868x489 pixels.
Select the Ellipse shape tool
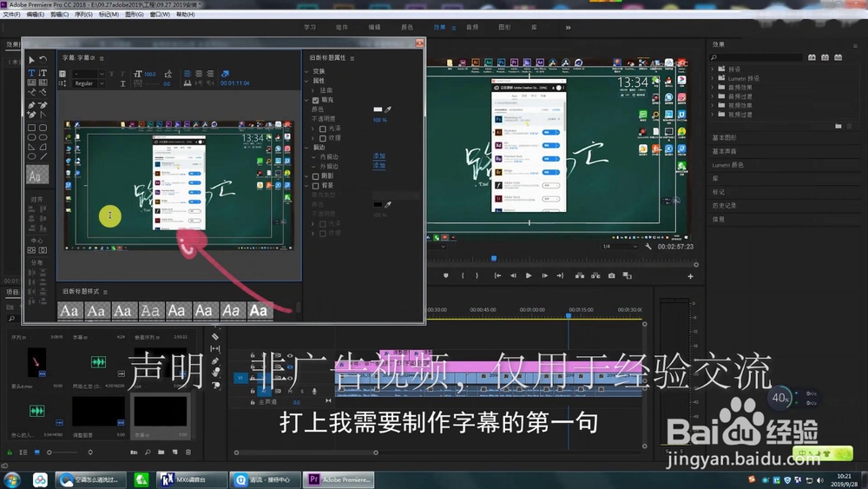[x=31, y=156]
